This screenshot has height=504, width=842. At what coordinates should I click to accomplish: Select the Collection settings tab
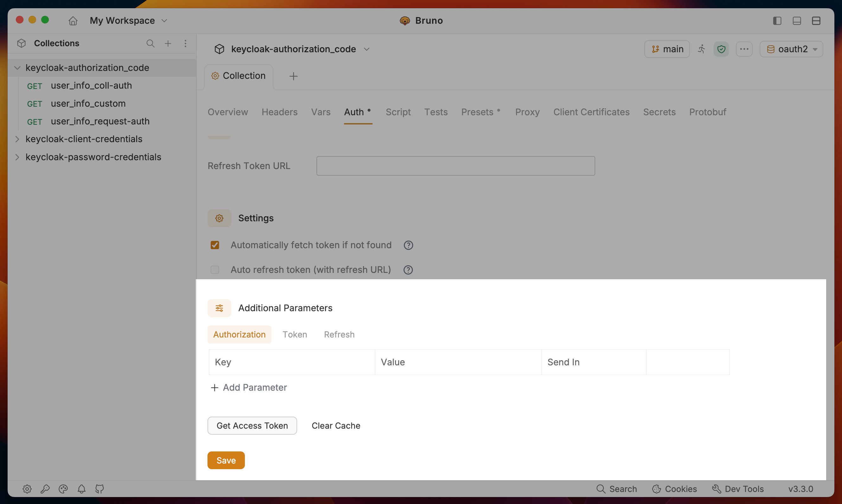pyautogui.click(x=239, y=76)
